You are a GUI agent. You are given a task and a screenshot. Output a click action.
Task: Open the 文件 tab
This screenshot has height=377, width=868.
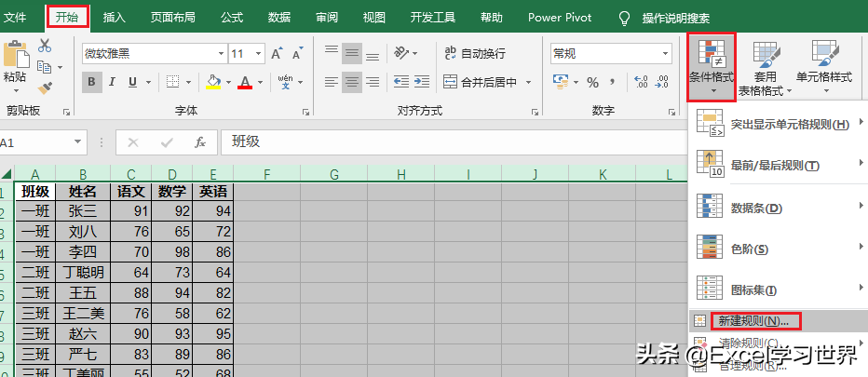(x=16, y=17)
